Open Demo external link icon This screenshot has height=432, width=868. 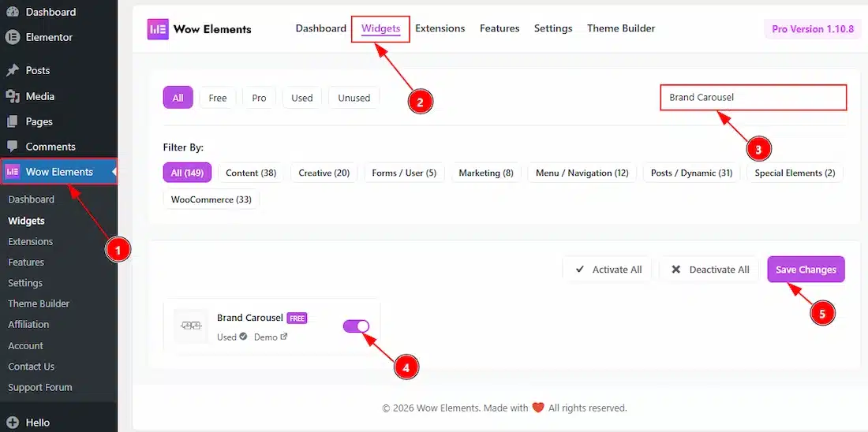coord(284,337)
